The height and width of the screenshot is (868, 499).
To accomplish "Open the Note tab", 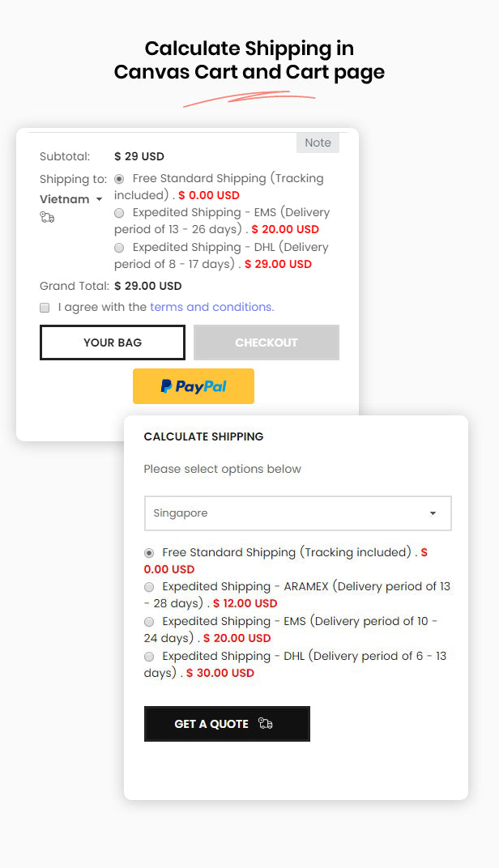I will 318,143.
